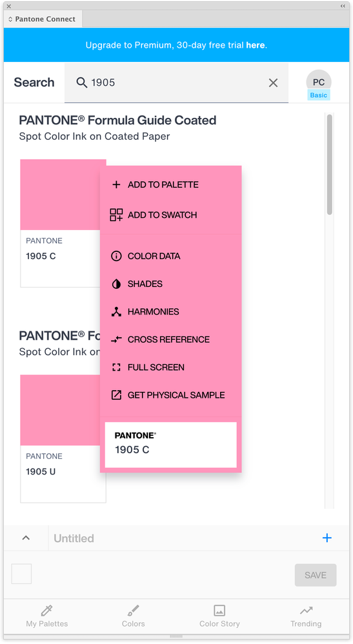Open the Pantone Connect panel tab menu

pos(41,19)
